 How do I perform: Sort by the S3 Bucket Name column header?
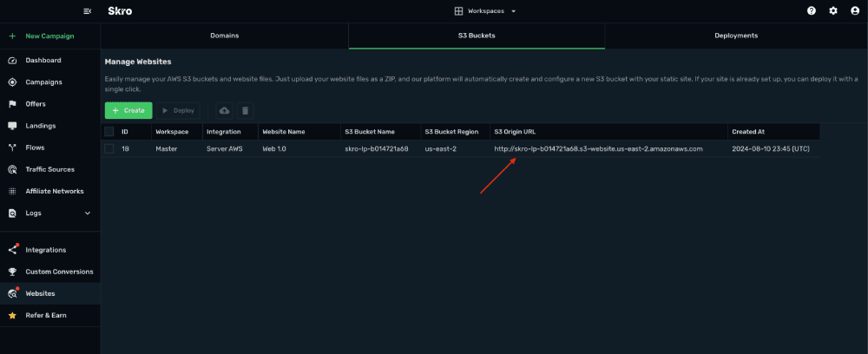point(369,132)
